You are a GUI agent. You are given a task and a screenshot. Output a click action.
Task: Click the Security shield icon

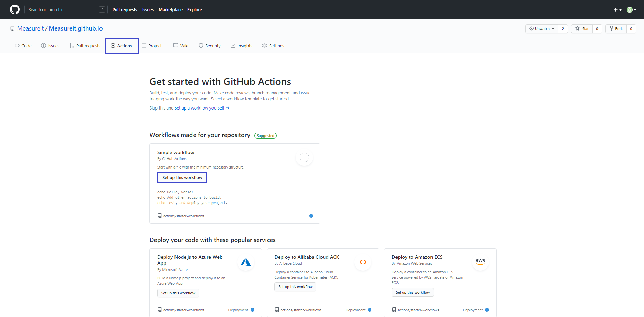[x=201, y=46]
